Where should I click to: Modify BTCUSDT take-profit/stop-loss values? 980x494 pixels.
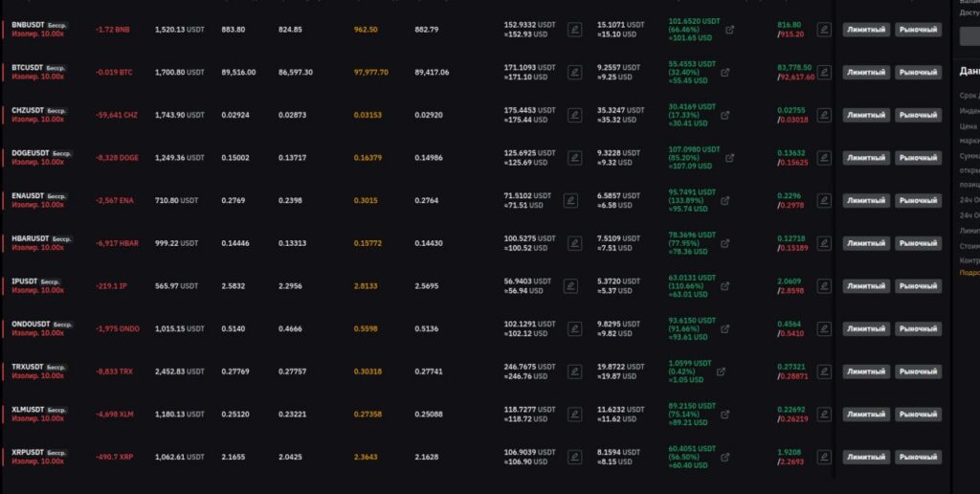(824, 73)
